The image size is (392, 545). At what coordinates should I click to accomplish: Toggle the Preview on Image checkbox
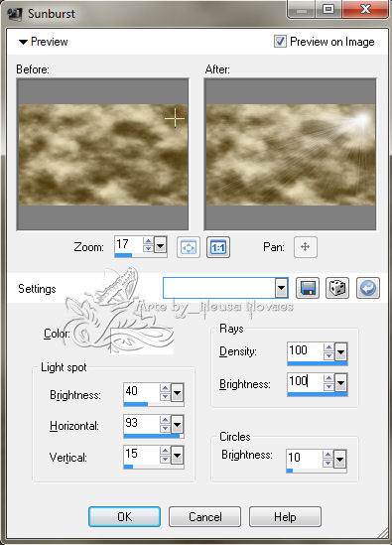(280, 42)
